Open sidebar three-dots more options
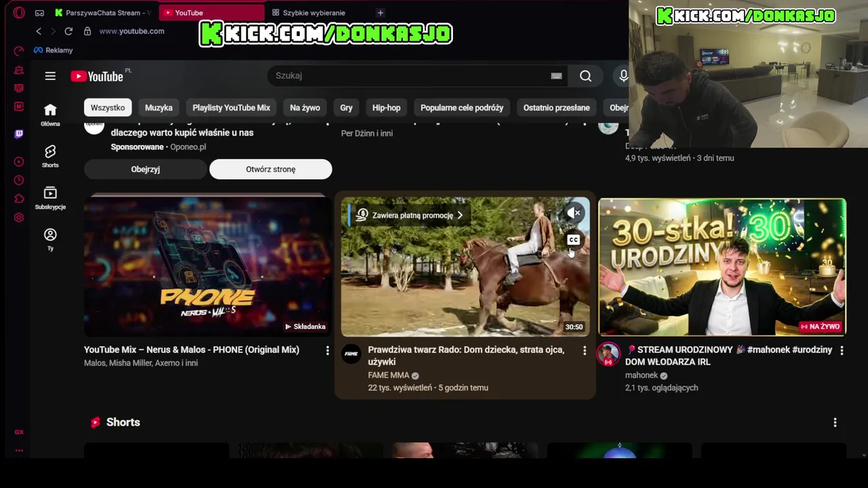This screenshot has height=488, width=868. pyautogui.click(x=19, y=450)
